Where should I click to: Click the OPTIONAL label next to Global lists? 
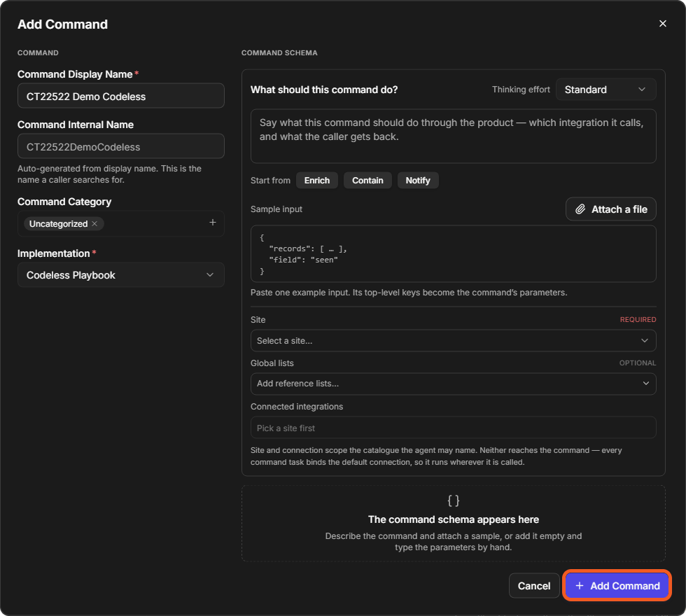[x=638, y=363]
